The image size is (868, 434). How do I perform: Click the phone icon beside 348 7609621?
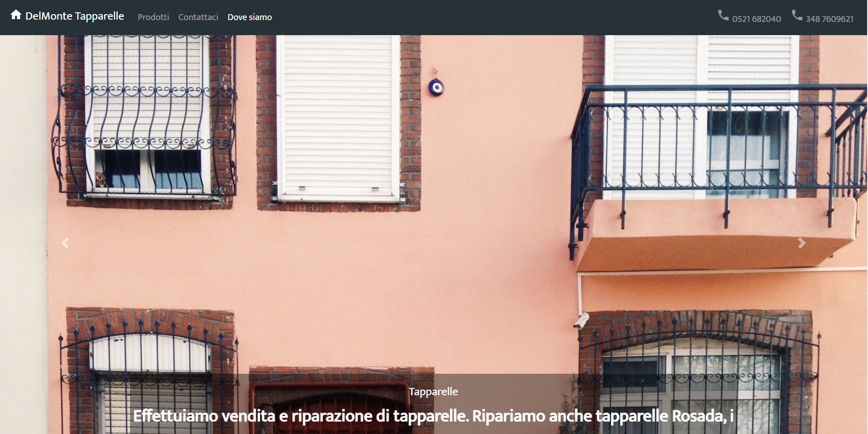797,16
